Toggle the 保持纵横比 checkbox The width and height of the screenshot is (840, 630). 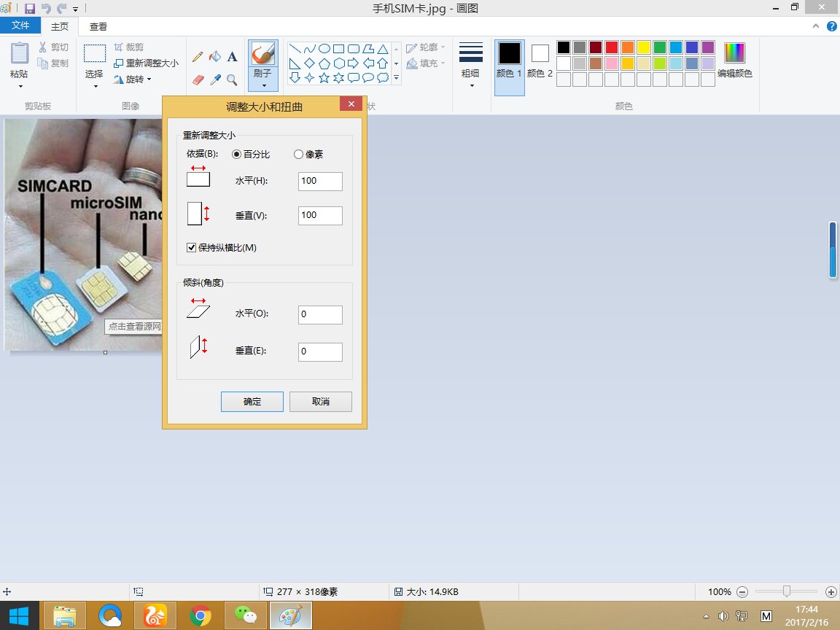192,248
